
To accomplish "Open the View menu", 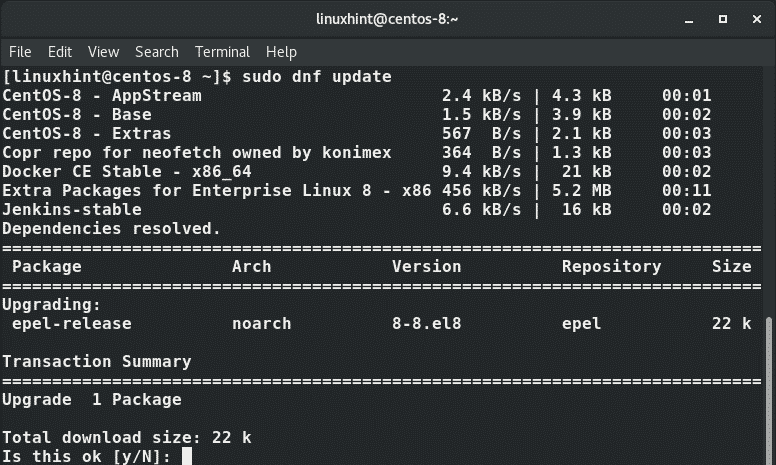I will pyautogui.click(x=103, y=52).
